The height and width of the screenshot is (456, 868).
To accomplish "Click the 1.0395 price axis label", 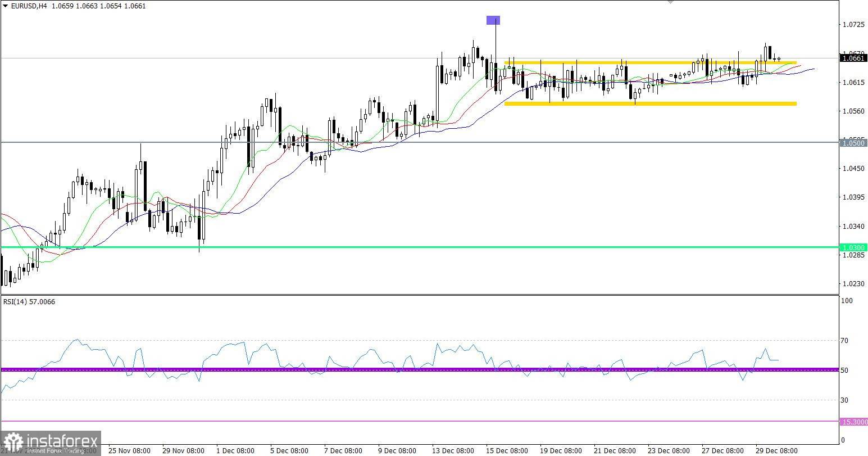I will [x=852, y=197].
